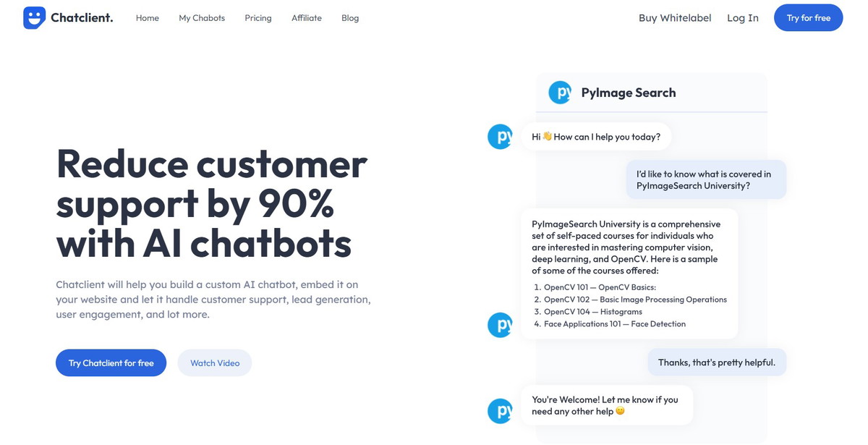868x445 pixels.
Task: Click the avatar beside "You're Welcome" message
Action: (500, 411)
